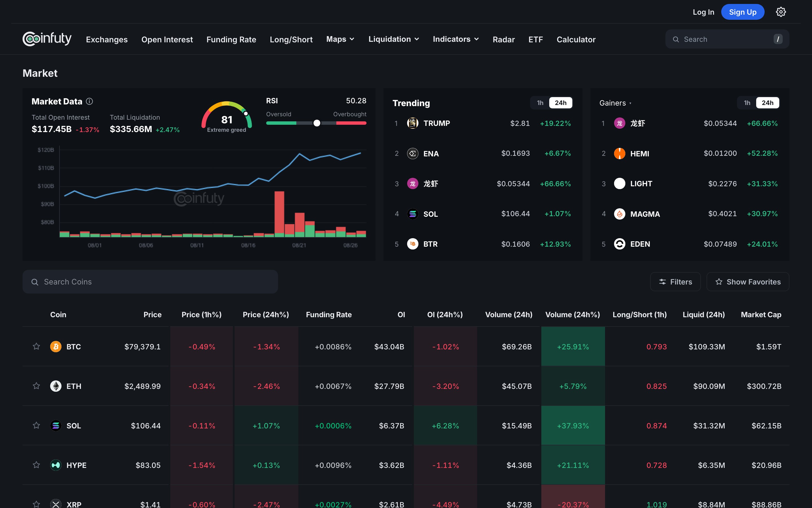
Task: Navigate to Long/Short
Action: [x=291, y=40]
